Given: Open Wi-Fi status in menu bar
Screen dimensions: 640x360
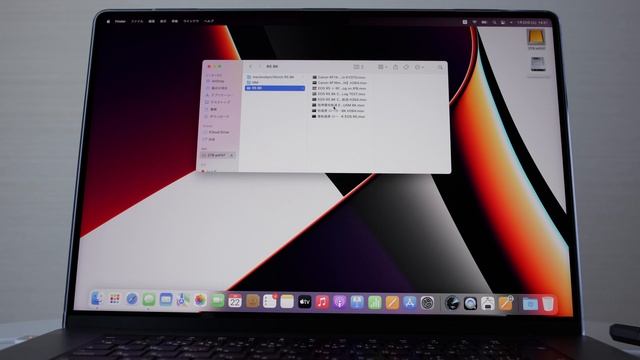Looking at the screenshot, I should 474,22.
